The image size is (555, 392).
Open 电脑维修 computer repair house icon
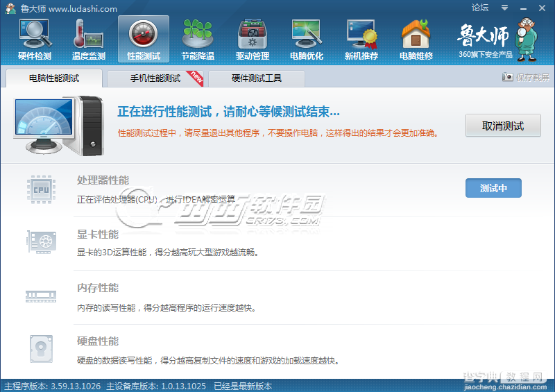416,40
